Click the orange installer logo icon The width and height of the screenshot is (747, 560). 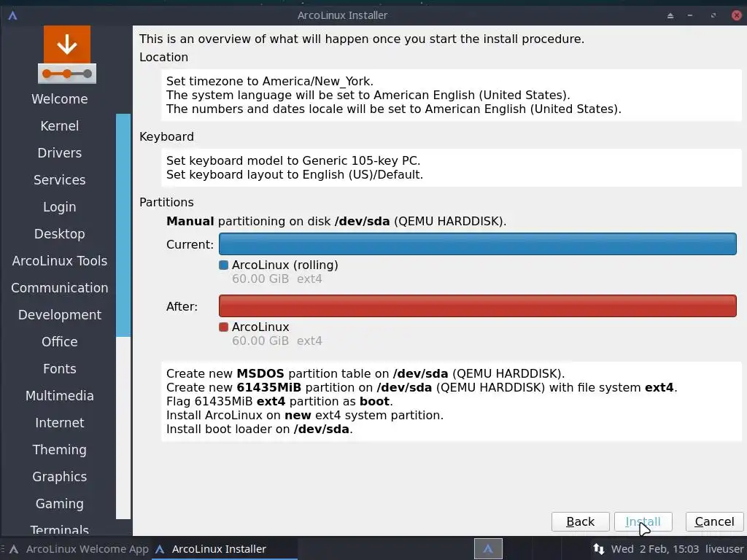(x=66, y=55)
